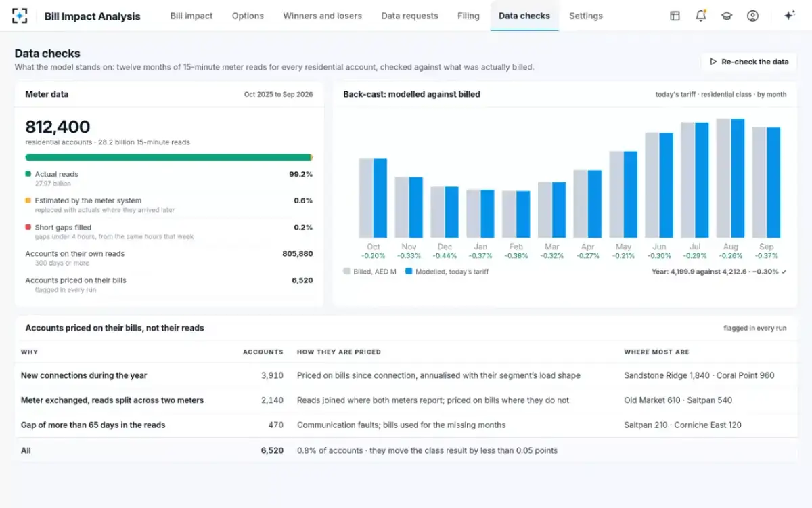This screenshot has width=812, height=508.
Task: Click the Feb bar pair in chart
Action: coord(516,214)
